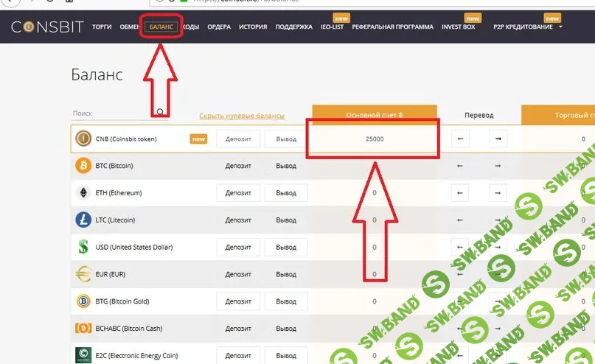The width and height of the screenshot is (595, 364).
Task: Click the EUR coin icon
Action: click(83, 274)
